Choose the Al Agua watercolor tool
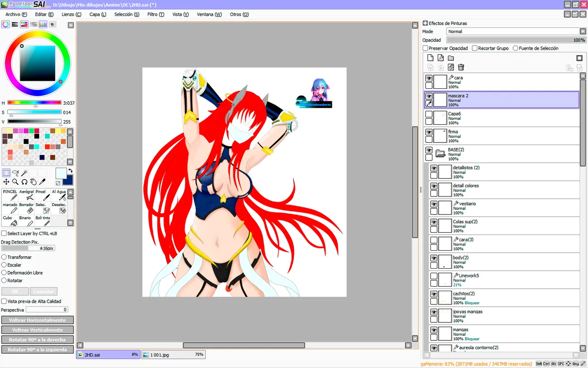The height and width of the screenshot is (368, 588). coord(59,195)
